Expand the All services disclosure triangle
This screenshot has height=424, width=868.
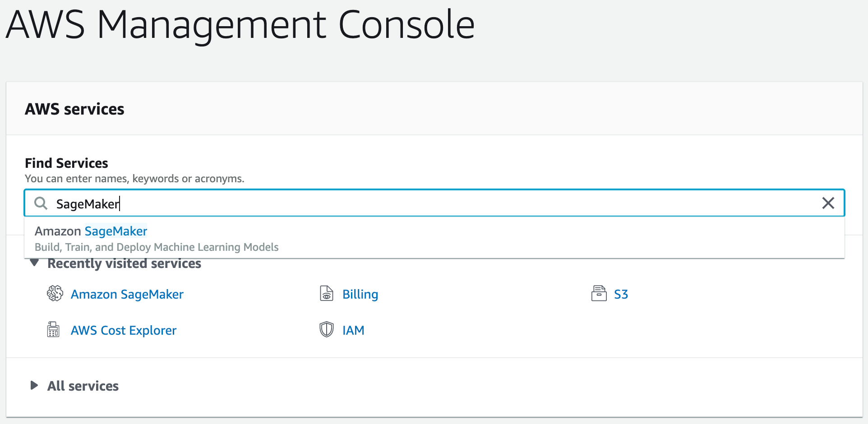pyautogui.click(x=34, y=385)
